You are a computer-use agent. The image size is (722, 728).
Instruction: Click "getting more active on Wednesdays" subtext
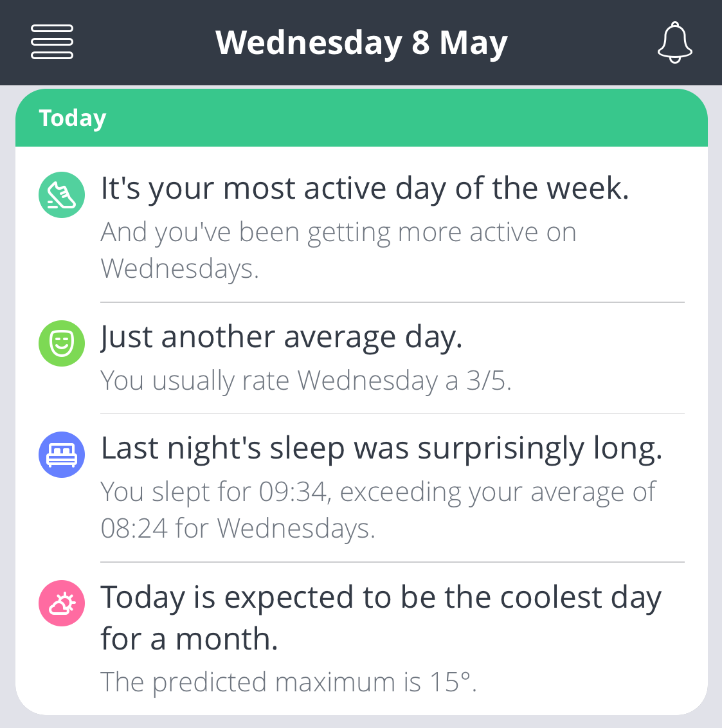point(338,250)
